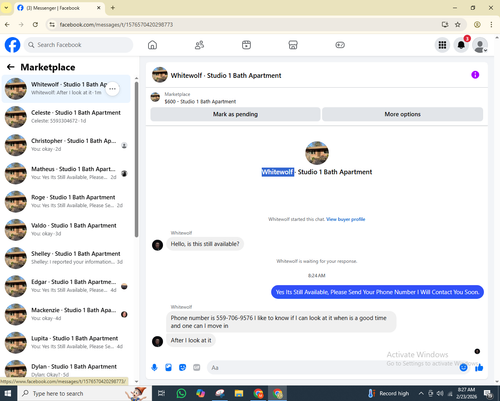Screen dimensions: 500x401
Task: Open the Gaming icon in the top bar
Action: [x=340, y=45]
